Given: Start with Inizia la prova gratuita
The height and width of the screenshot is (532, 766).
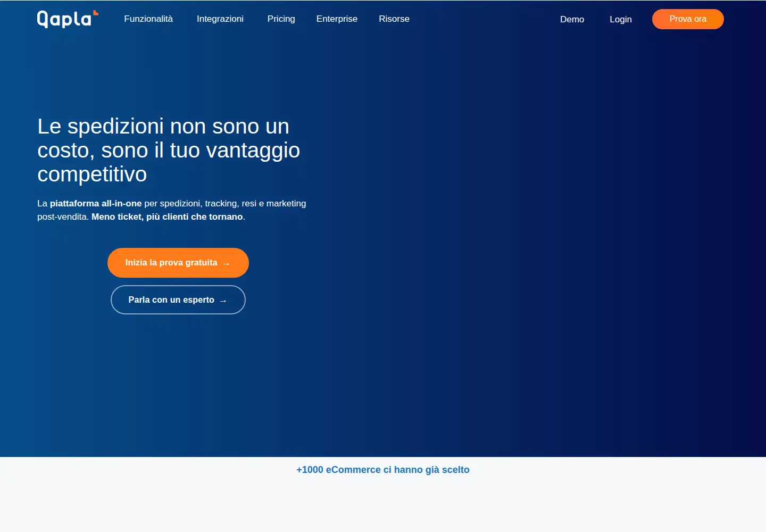Looking at the screenshot, I should tap(178, 263).
